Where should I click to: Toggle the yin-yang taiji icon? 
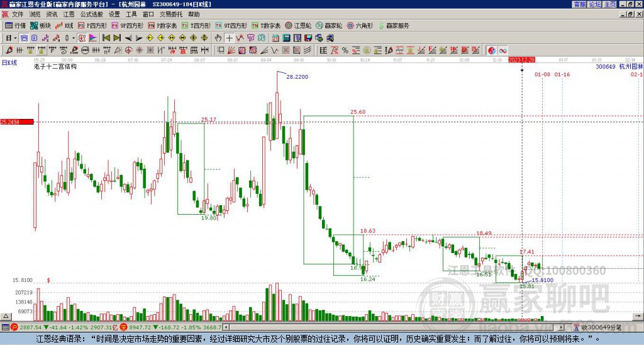pos(492,50)
